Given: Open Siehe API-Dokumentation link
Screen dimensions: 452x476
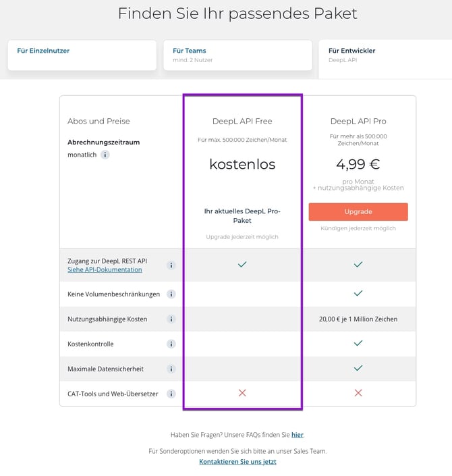Looking at the screenshot, I should pyautogui.click(x=105, y=269).
